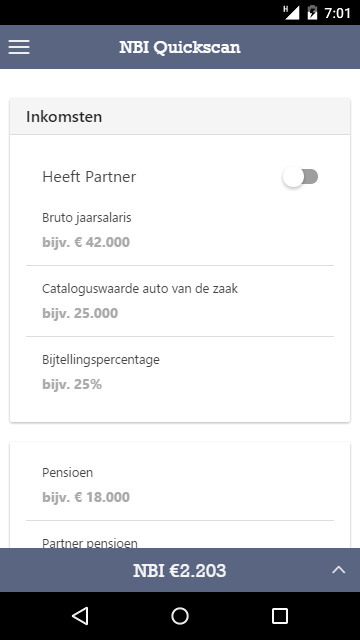Tap the Bruto jaarsalaris label text
The width and height of the screenshot is (360, 640).
[87, 218]
